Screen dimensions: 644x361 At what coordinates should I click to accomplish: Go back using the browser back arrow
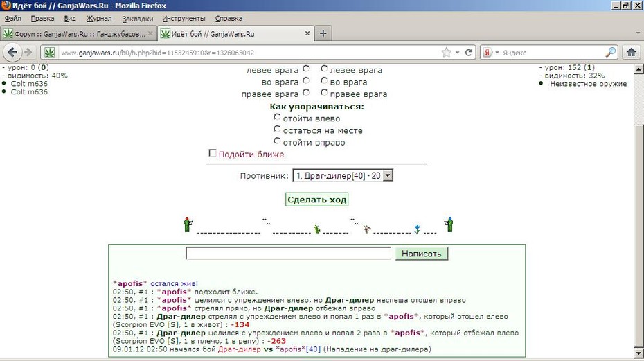pos(12,53)
